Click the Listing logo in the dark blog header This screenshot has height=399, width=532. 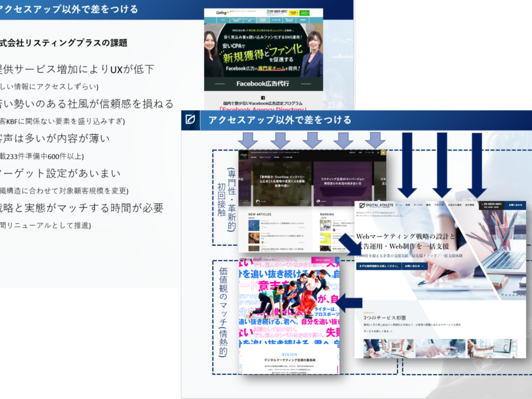click(244, 155)
